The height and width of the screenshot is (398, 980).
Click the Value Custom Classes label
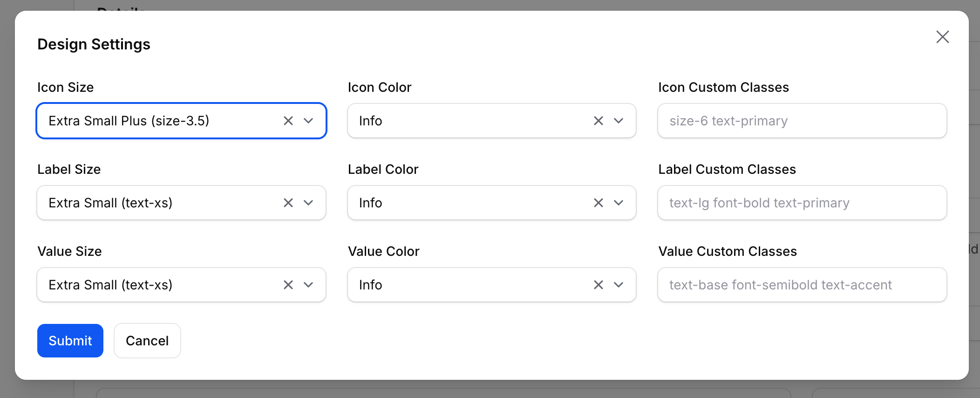728,251
